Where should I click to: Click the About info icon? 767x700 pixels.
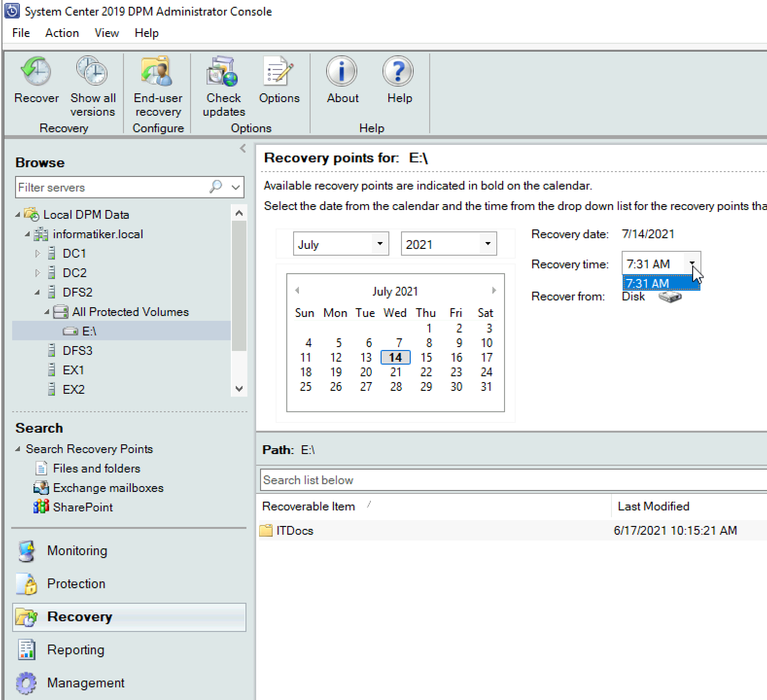tap(342, 71)
